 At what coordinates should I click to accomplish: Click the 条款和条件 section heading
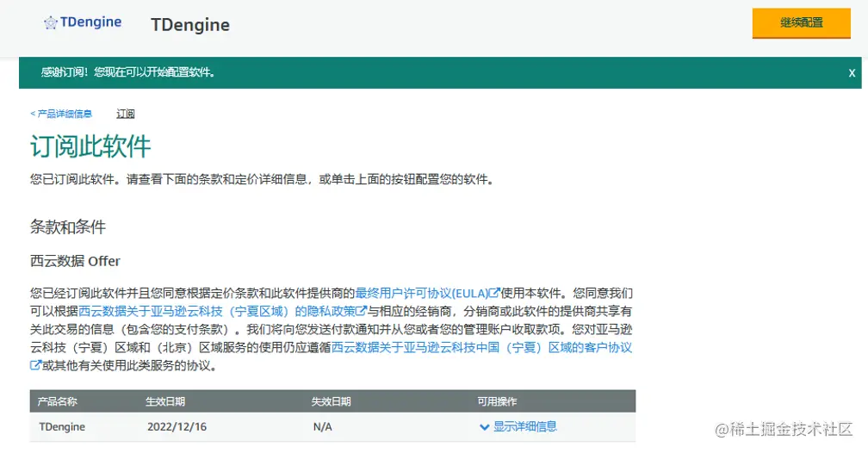[68, 227]
